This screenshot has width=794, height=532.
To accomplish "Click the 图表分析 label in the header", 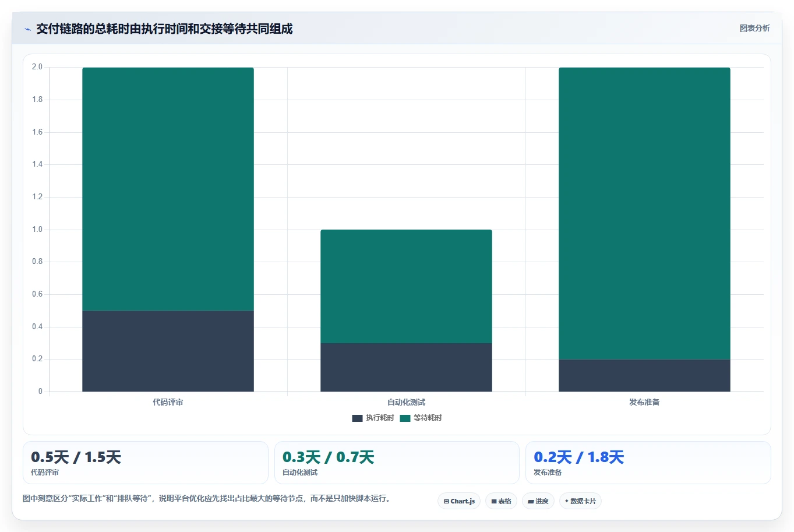I will click(x=754, y=28).
